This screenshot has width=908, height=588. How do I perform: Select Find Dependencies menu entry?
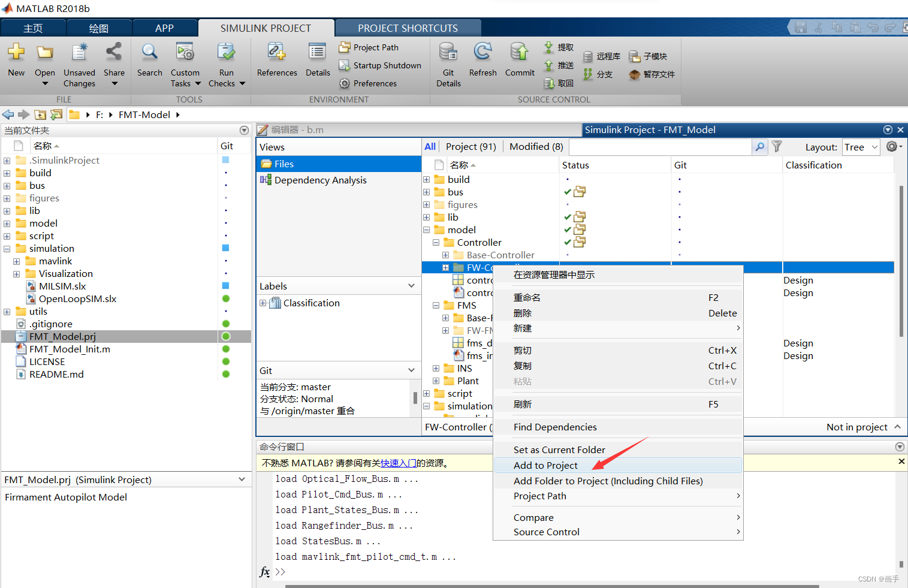618,427
